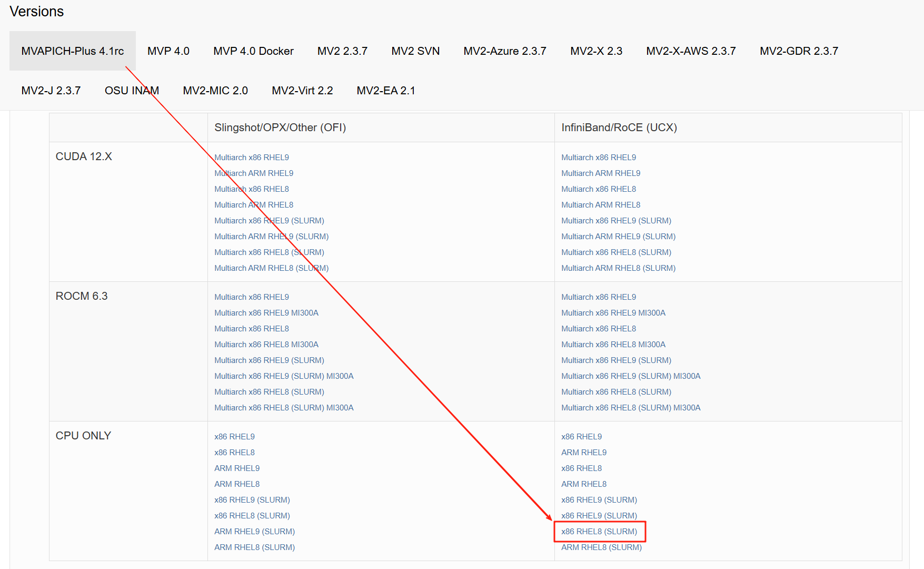Open OFI CUDA Multiarch ARM RHEL8 (SLURM) link
This screenshot has height=569, width=924.
pyautogui.click(x=271, y=268)
